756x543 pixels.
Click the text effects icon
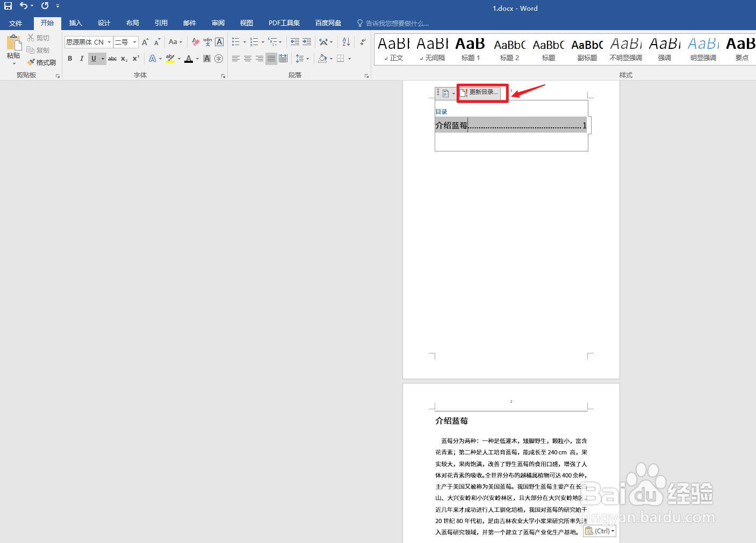click(x=153, y=59)
